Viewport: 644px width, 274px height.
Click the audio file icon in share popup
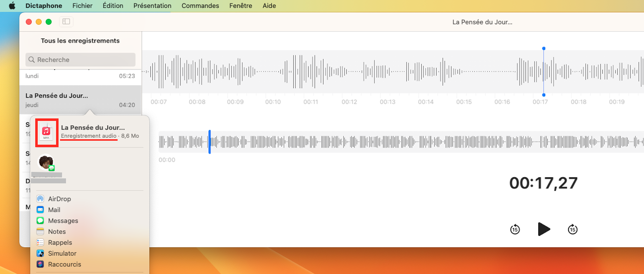[46, 132]
